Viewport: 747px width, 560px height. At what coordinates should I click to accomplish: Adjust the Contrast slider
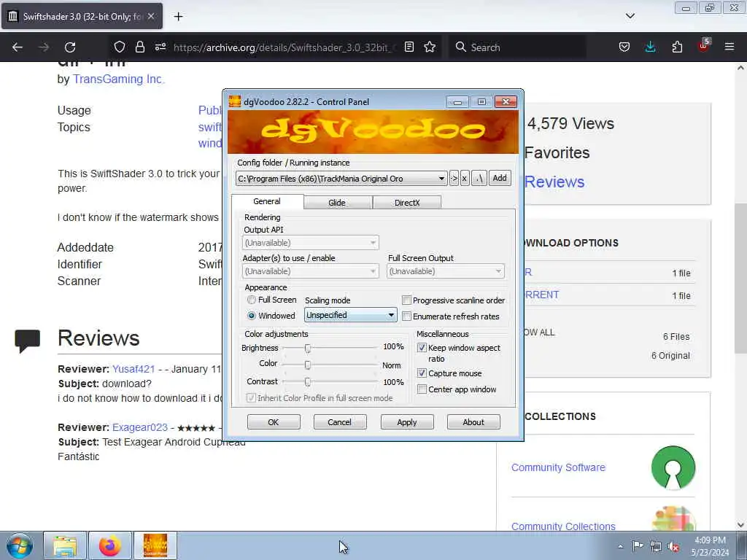tap(308, 381)
